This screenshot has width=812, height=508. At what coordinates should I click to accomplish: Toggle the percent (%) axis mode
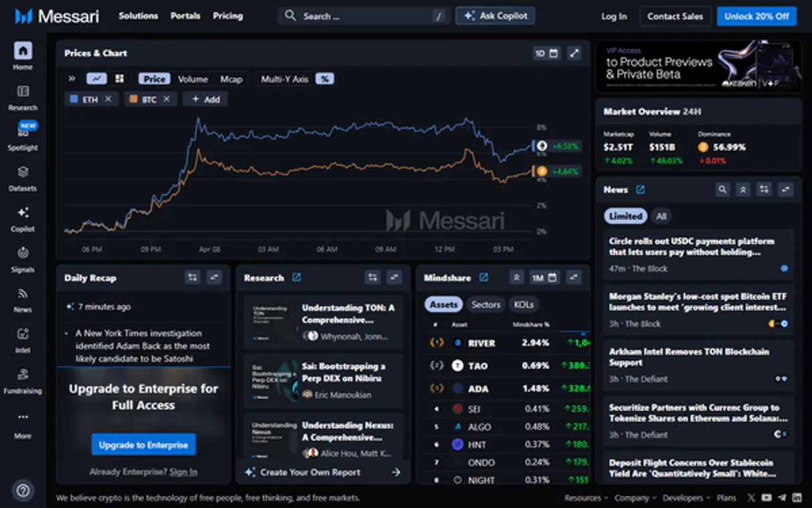pyautogui.click(x=325, y=79)
